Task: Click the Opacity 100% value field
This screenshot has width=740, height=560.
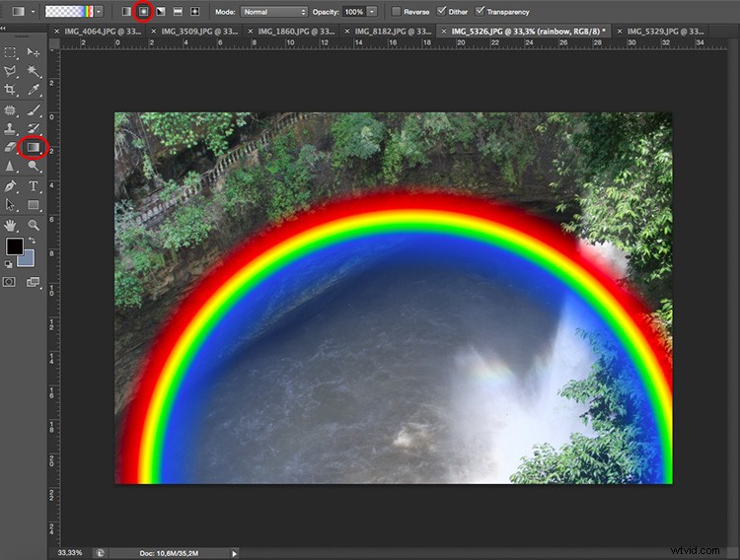Action: click(x=353, y=12)
